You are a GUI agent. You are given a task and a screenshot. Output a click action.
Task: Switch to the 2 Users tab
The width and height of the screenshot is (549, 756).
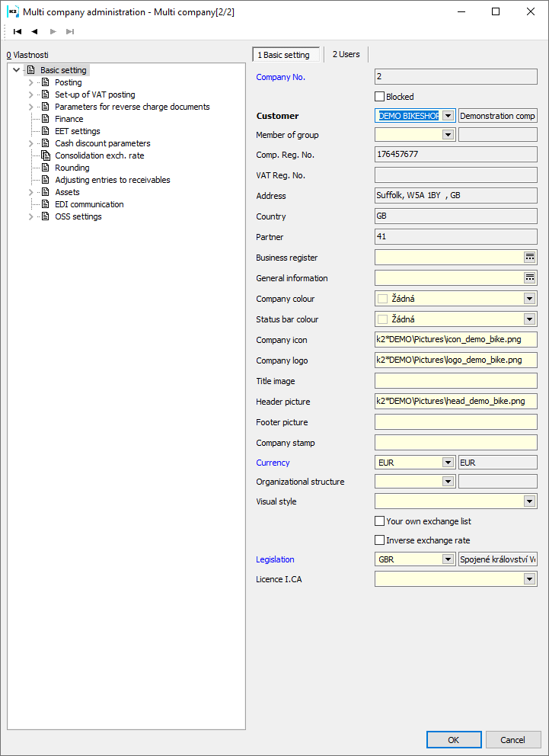(x=346, y=54)
